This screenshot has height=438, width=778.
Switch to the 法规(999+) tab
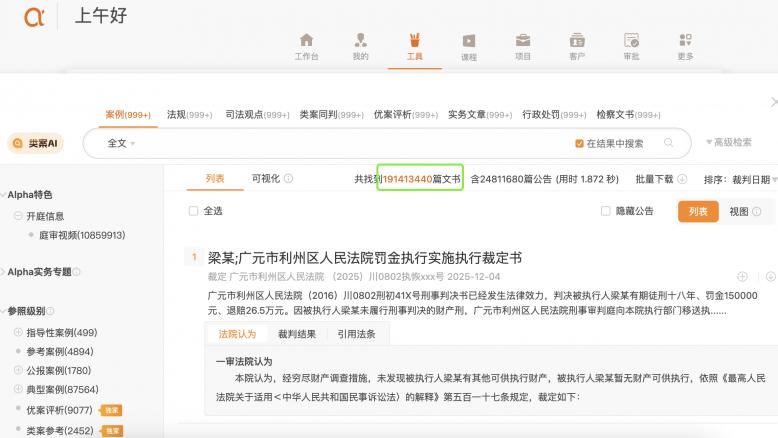(190, 115)
